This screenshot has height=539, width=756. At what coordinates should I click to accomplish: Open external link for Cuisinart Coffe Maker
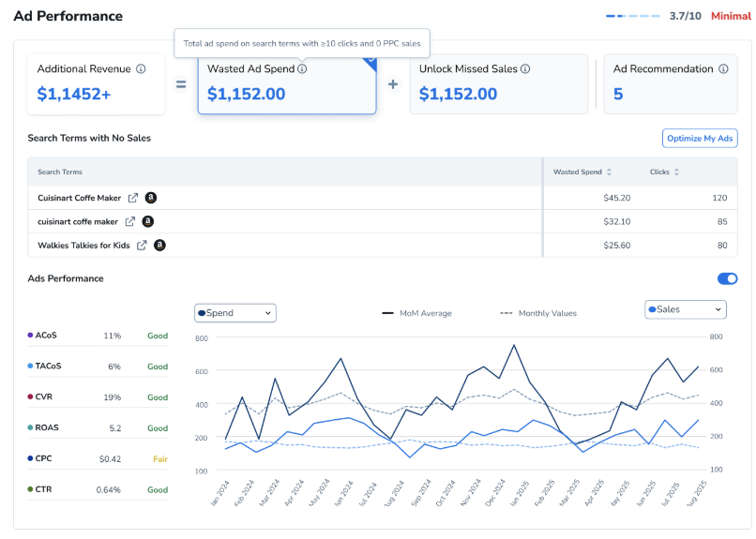pyautogui.click(x=133, y=198)
